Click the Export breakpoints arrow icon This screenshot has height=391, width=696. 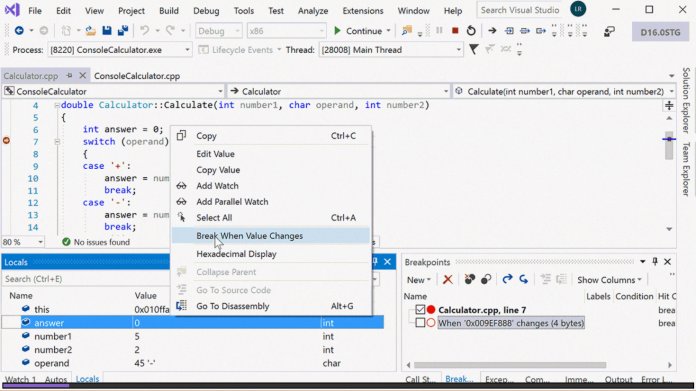(507, 280)
